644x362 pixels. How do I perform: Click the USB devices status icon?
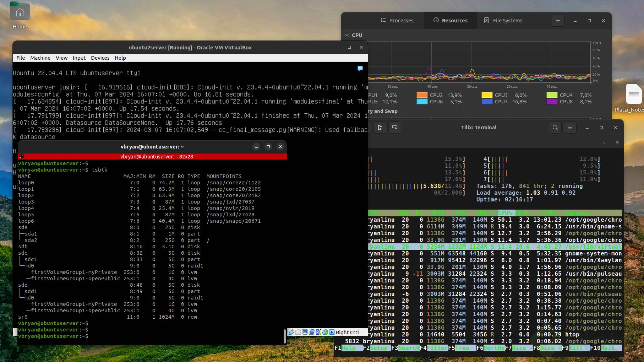291,332
